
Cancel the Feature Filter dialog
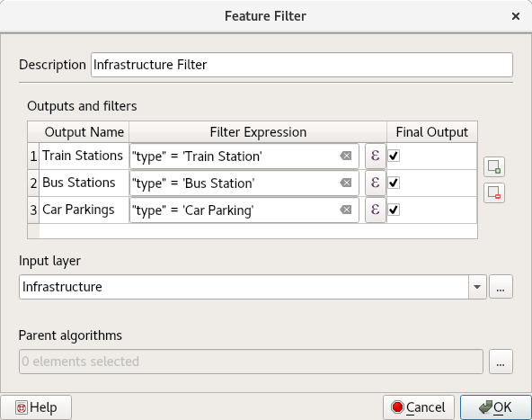pos(419,407)
